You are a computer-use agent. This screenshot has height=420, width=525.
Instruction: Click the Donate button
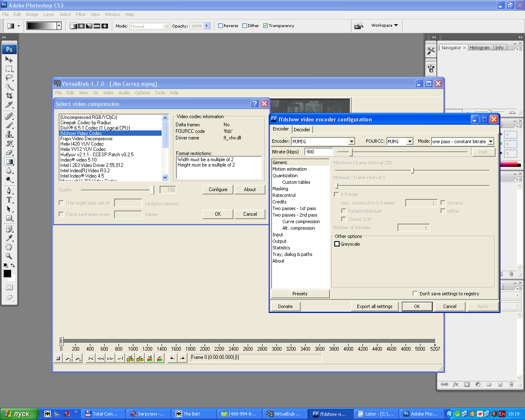[285, 306]
